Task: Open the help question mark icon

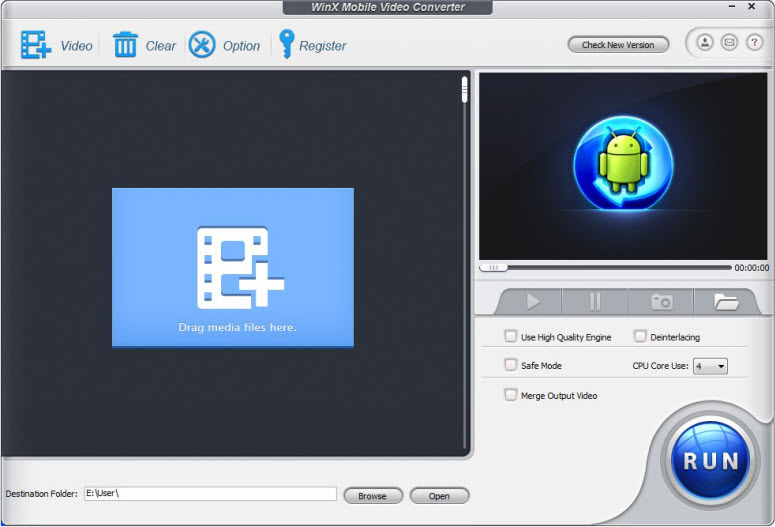Action: click(x=755, y=43)
